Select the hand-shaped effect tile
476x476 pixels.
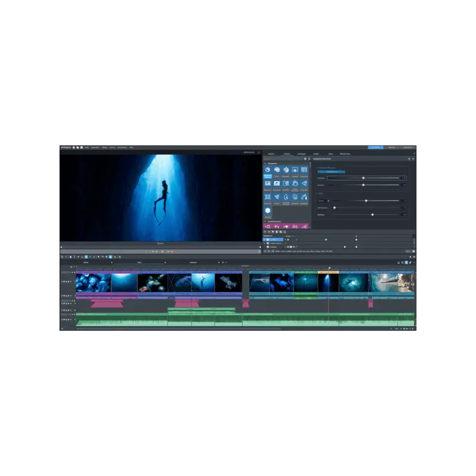tap(295, 184)
